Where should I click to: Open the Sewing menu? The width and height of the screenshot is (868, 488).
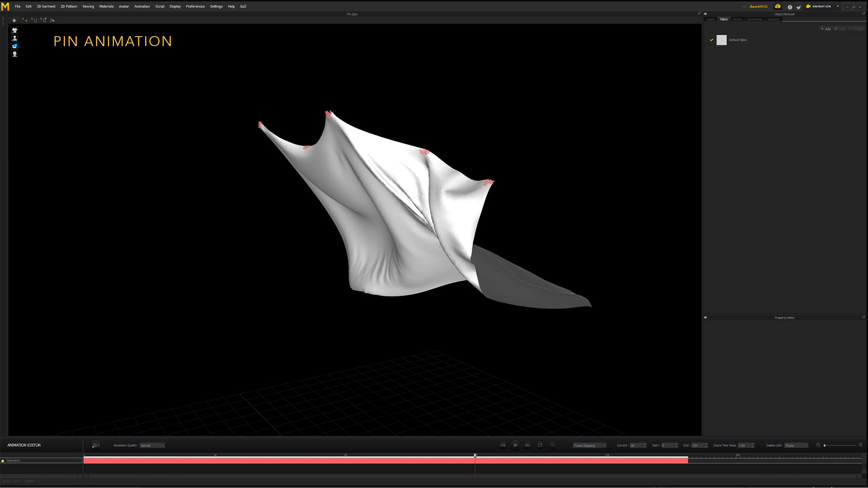88,6
